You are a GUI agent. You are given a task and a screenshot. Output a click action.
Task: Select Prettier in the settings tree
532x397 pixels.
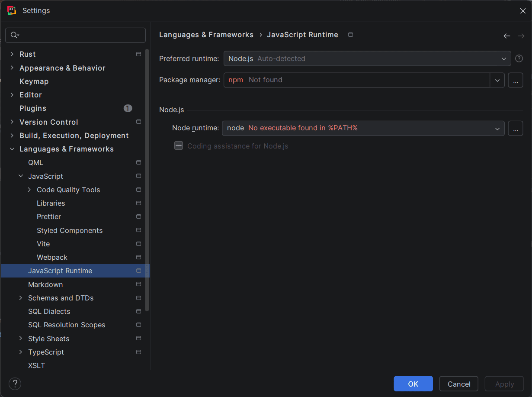tap(49, 216)
